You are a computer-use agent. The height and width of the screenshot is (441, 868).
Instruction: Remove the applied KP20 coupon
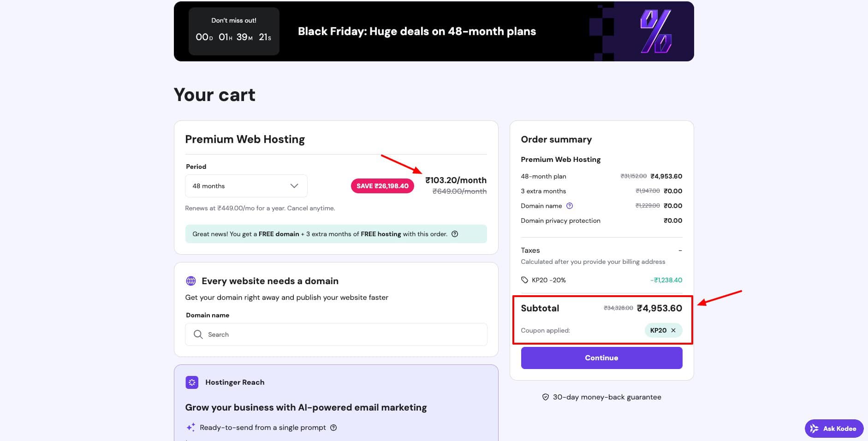point(673,330)
